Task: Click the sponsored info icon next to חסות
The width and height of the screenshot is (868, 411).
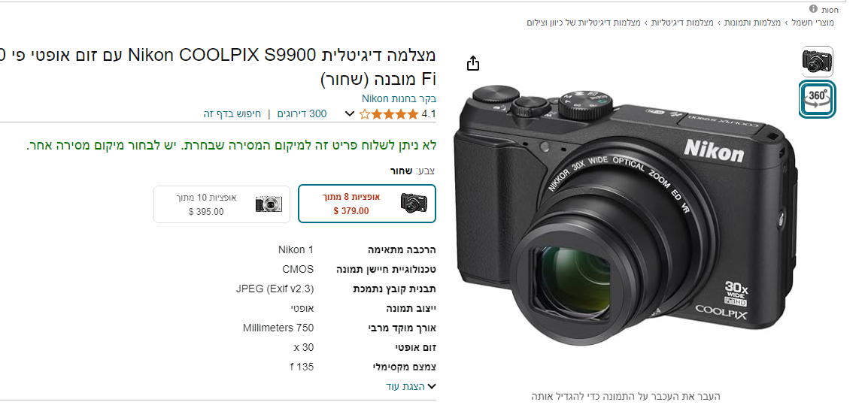Action: (x=813, y=9)
